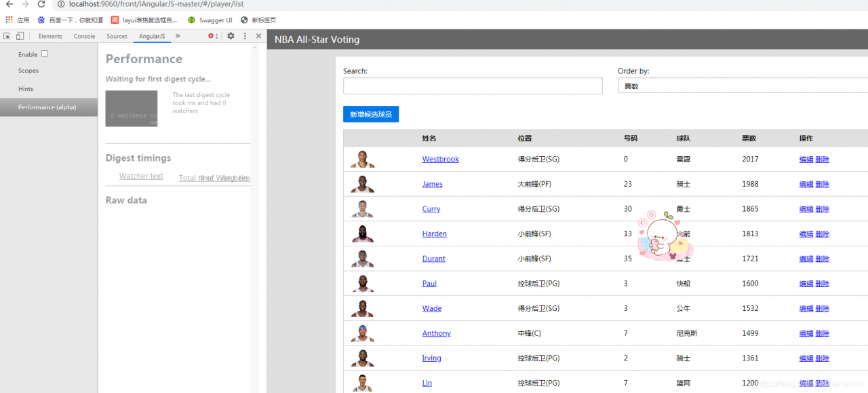Image resolution: width=868 pixels, height=393 pixels.
Task: Open the Durant player link
Action: pos(434,259)
